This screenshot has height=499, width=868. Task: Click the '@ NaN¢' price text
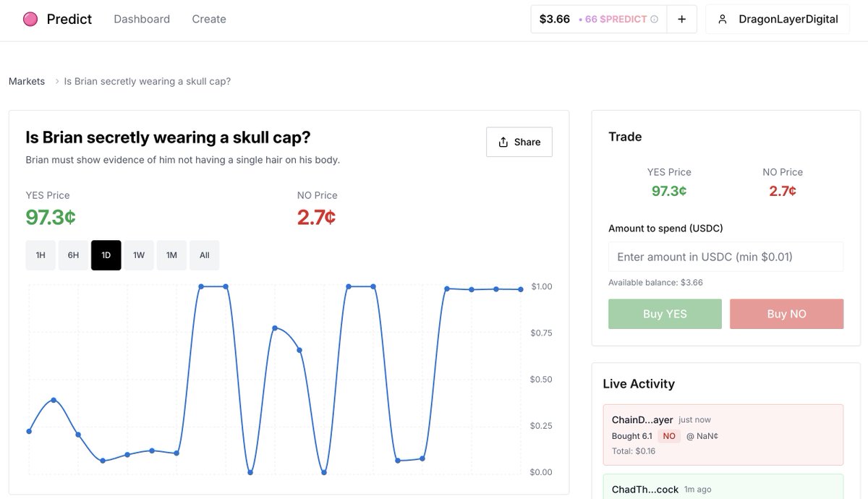(x=702, y=436)
